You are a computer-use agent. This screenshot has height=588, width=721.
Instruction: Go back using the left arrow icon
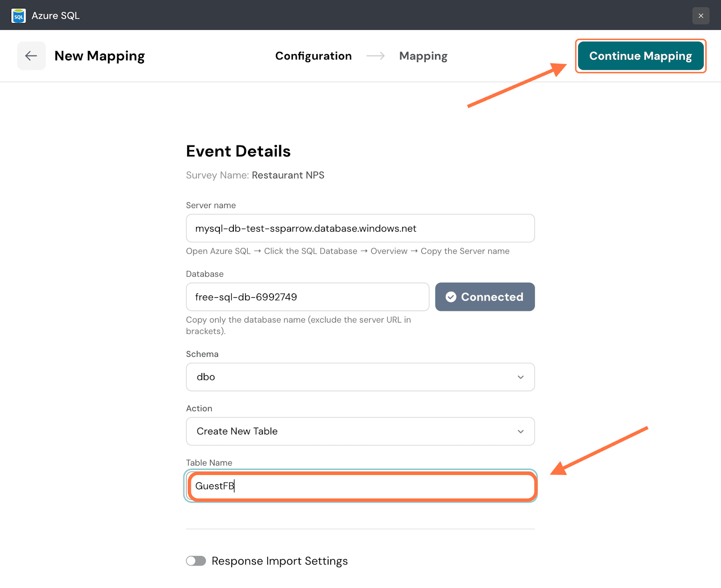click(31, 56)
